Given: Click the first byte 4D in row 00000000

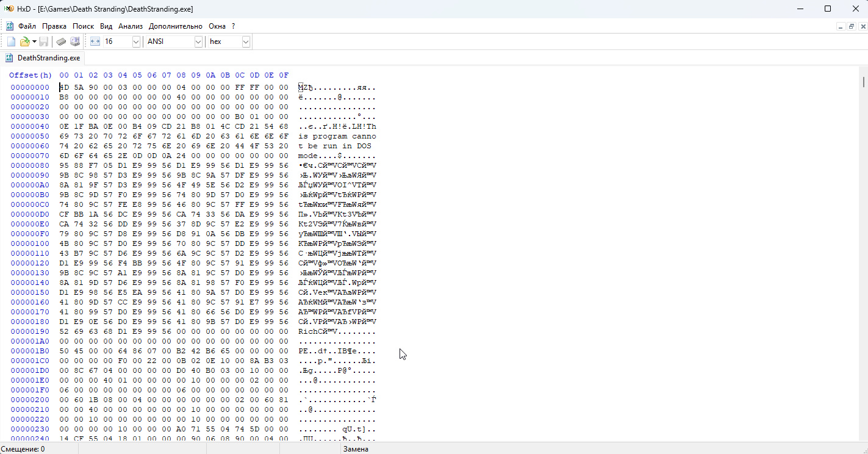Looking at the screenshot, I should 64,87.
